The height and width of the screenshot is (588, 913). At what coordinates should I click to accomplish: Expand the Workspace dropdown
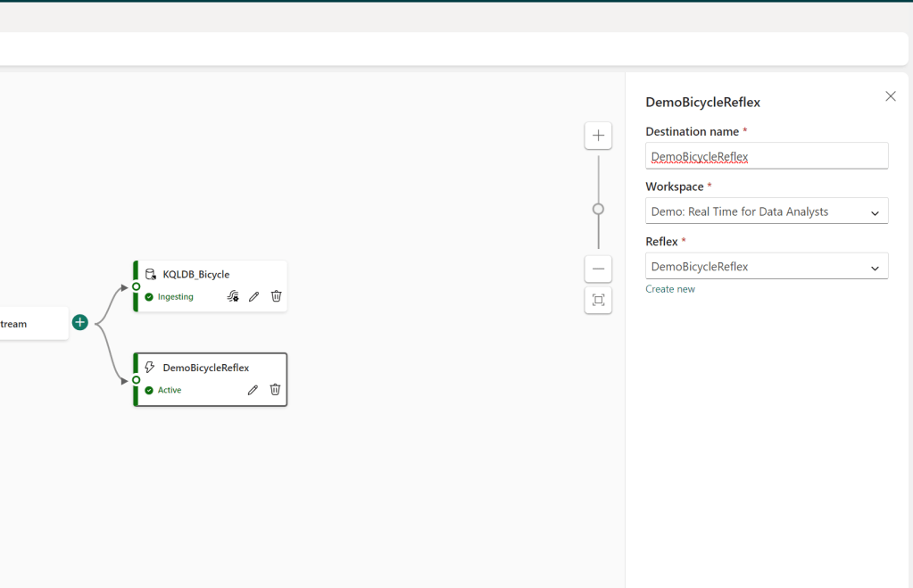(875, 212)
